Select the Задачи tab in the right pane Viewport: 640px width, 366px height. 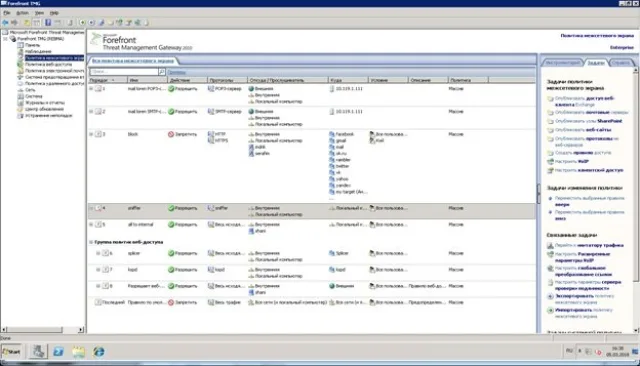pyautogui.click(x=596, y=63)
